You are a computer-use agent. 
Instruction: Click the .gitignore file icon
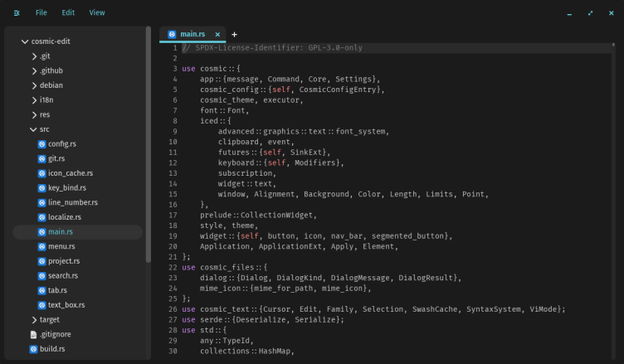click(34, 334)
